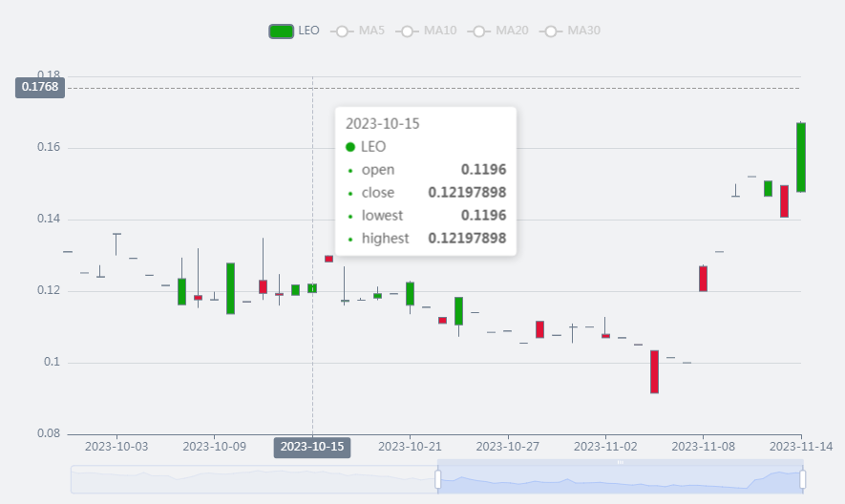This screenshot has width=845, height=504.
Task: Click the left handle of the zoom slider
Action: click(x=437, y=478)
